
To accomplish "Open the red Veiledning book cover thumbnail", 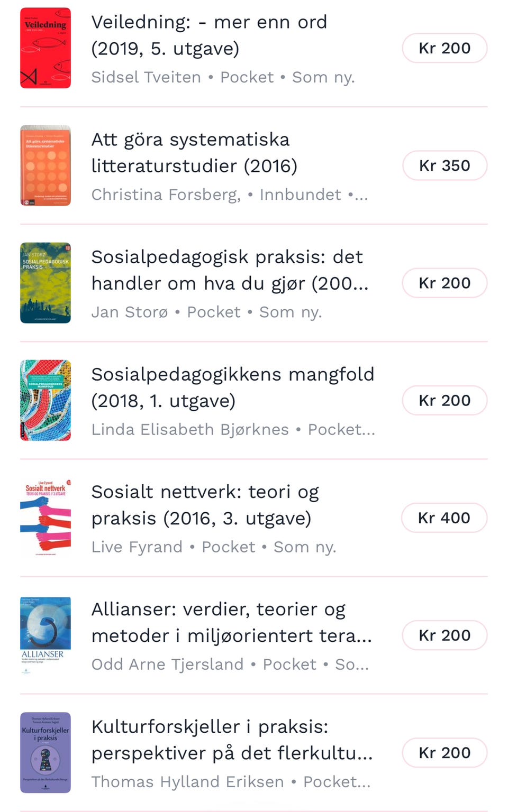I will pyautogui.click(x=46, y=48).
